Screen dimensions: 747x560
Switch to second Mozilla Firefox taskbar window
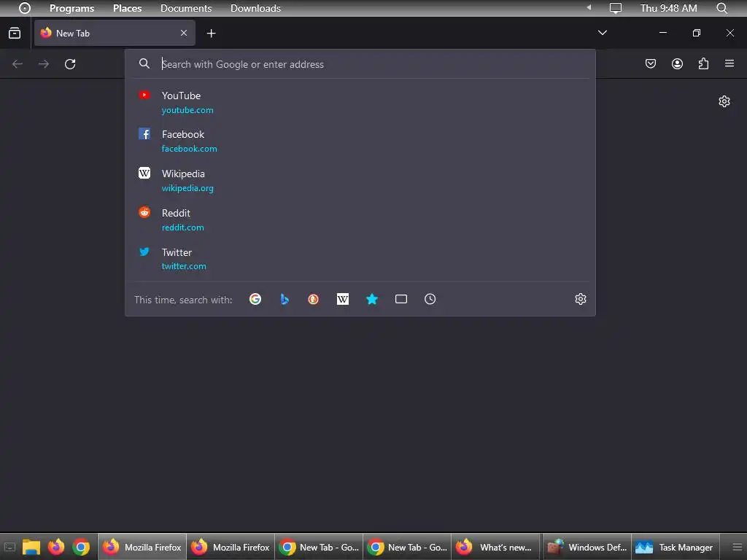tap(230, 547)
